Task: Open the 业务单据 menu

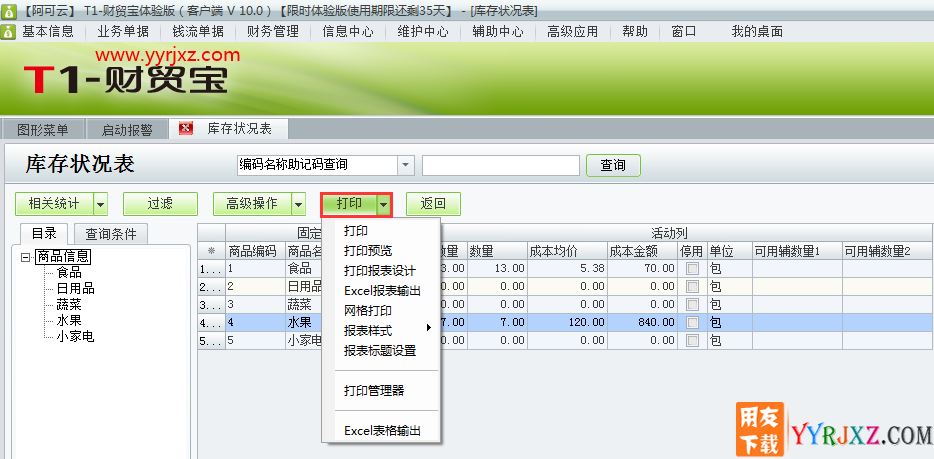Action: 123,31
